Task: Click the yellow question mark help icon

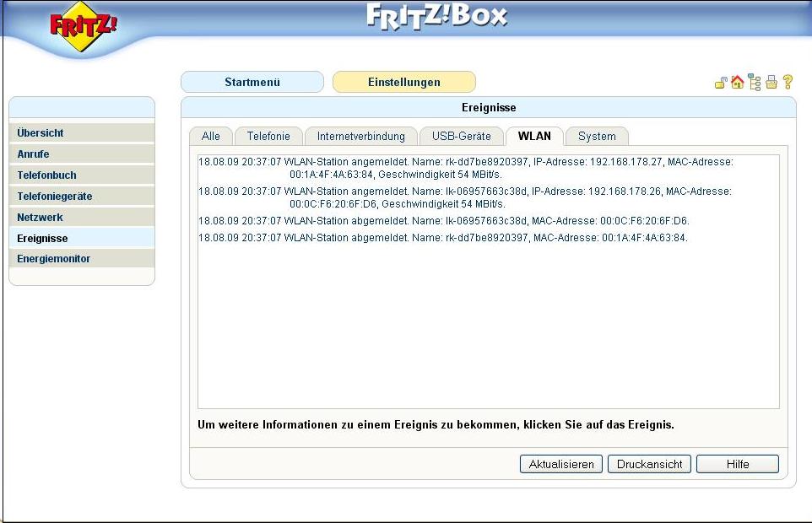Action: (x=788, y=82)
